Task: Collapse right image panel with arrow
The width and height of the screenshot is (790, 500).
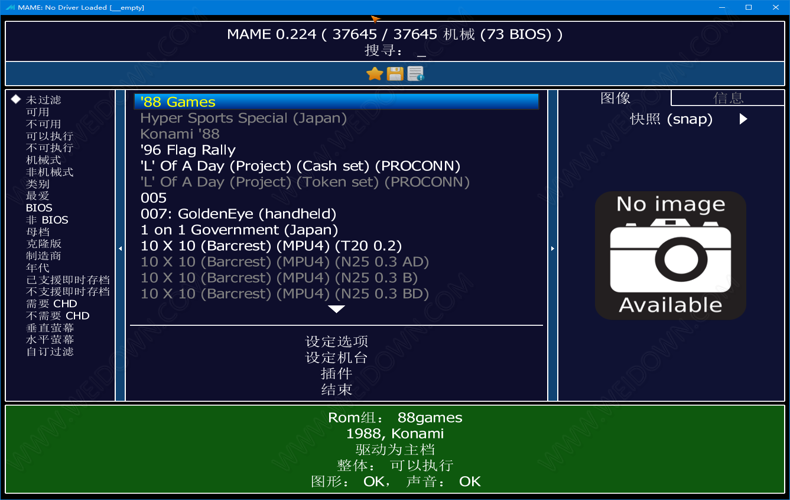Action: 552,248
